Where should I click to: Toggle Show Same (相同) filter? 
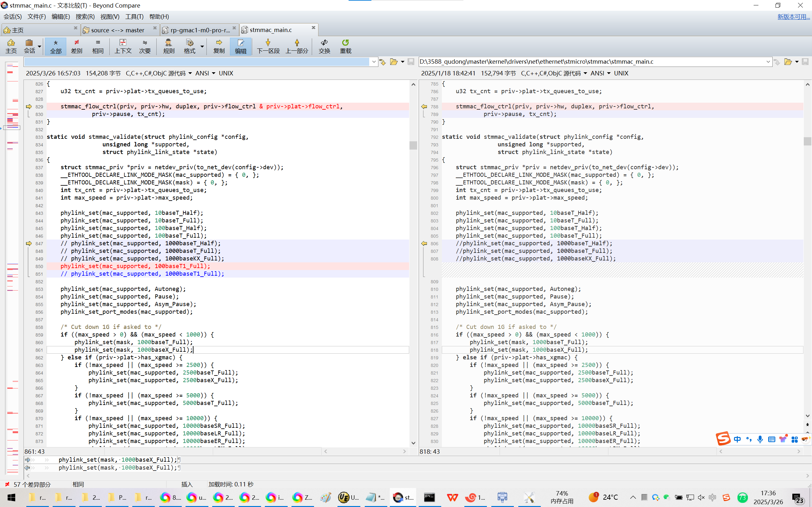(x=98, y=46)
